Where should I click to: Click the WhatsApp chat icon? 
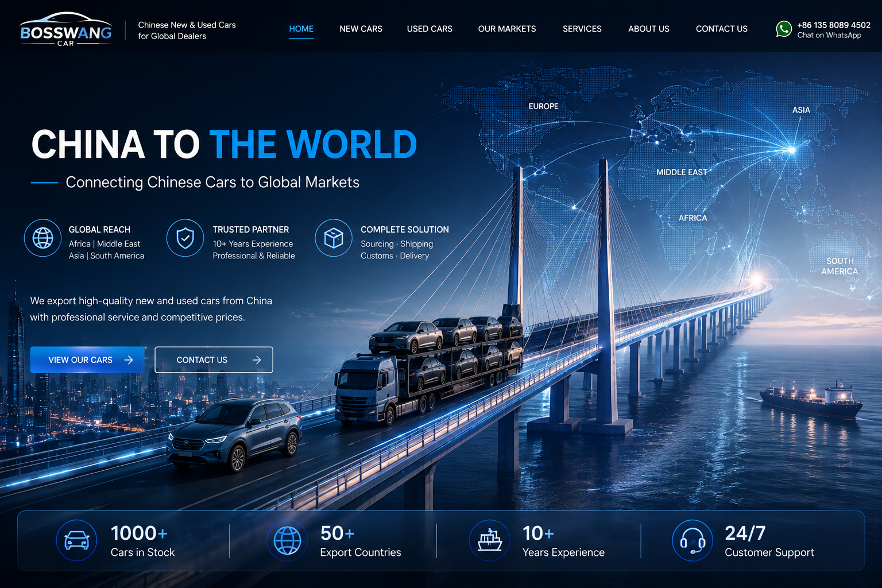(784, 29)
